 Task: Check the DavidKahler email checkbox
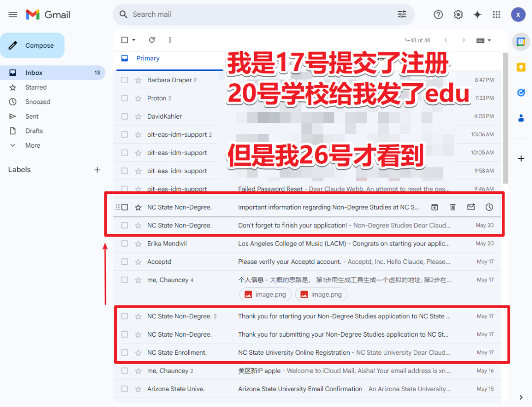pyautogui.click(x=125, y=116)
